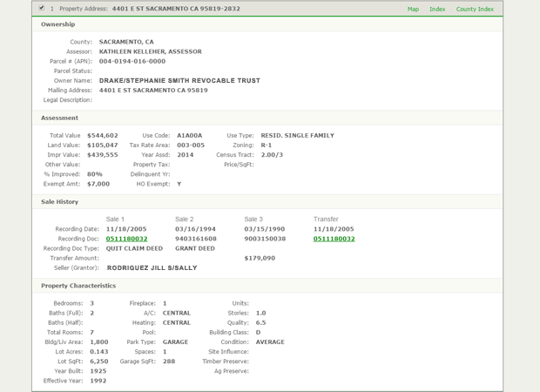Select A/C value CENTRAL
This screenshot has width=540, height=392.
(177, 313)
